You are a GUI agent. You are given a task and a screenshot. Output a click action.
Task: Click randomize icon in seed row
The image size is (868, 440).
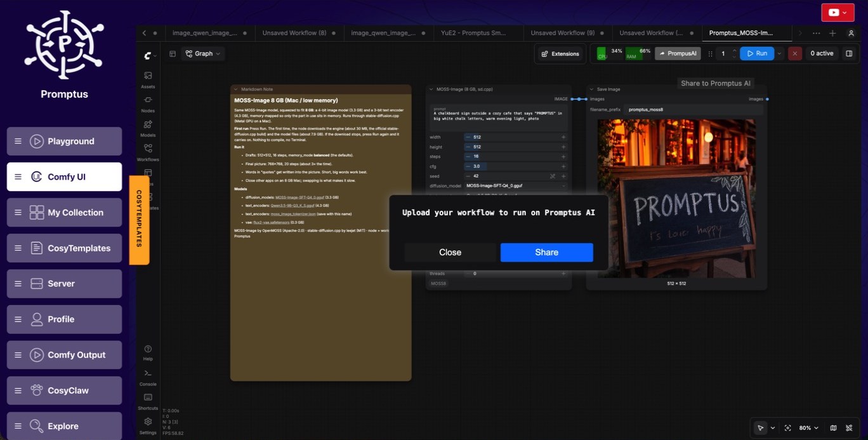[x=553, y=176]
